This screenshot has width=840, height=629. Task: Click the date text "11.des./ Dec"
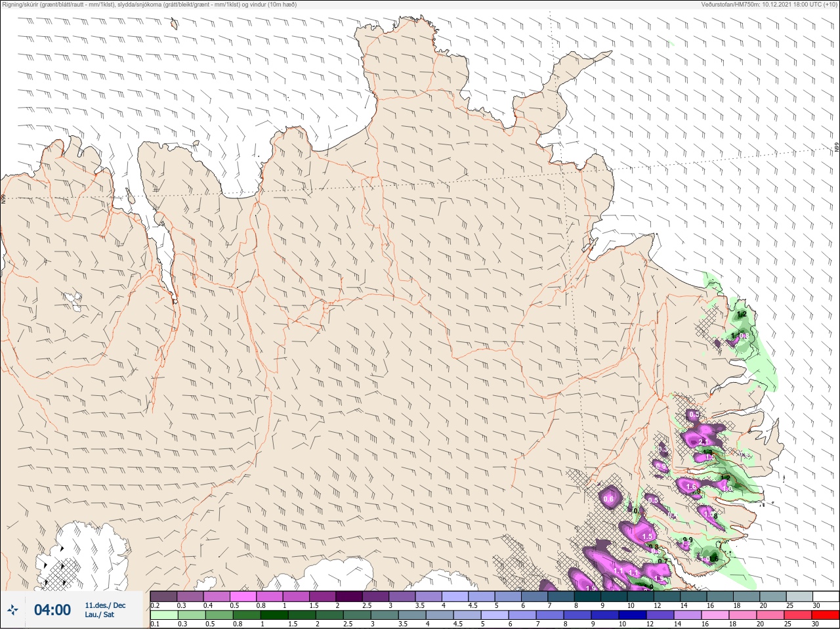pyautogui.click(x=105, y=605)
